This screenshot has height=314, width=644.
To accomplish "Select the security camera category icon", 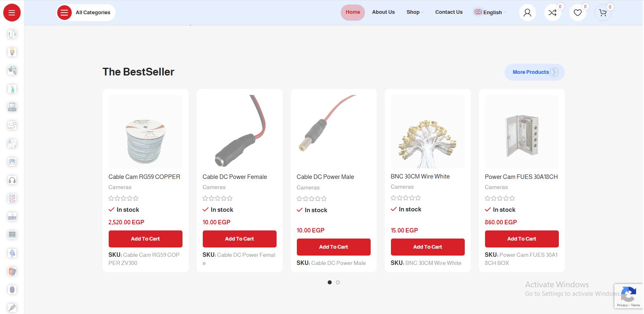I will point(12,70).
